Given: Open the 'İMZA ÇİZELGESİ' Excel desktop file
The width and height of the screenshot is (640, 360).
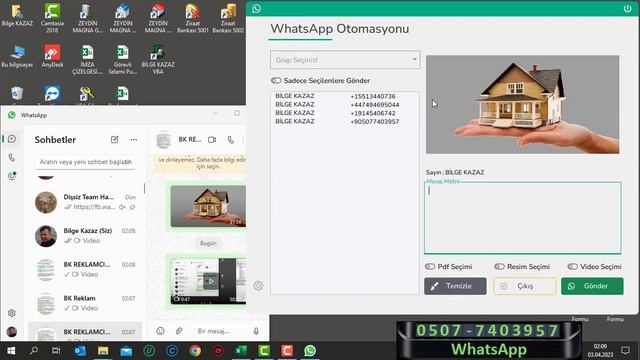Looking at the screenshot, I should [87, 59].
